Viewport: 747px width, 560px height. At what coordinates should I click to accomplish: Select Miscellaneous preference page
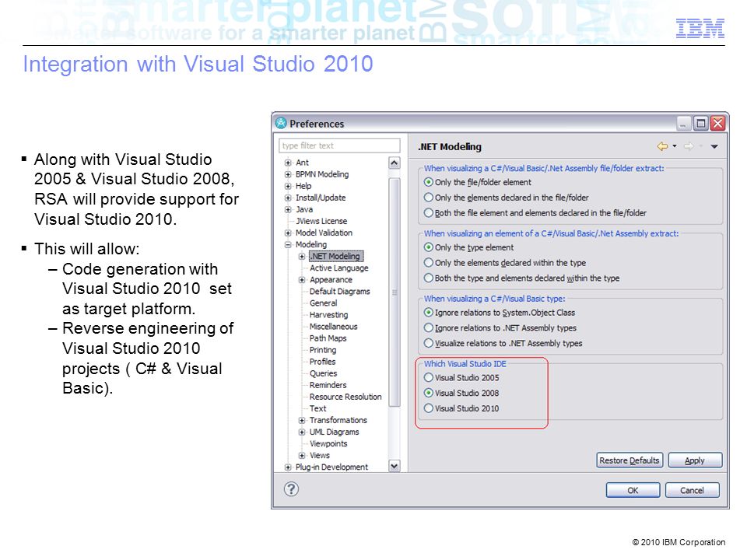[x=334, y=327]
